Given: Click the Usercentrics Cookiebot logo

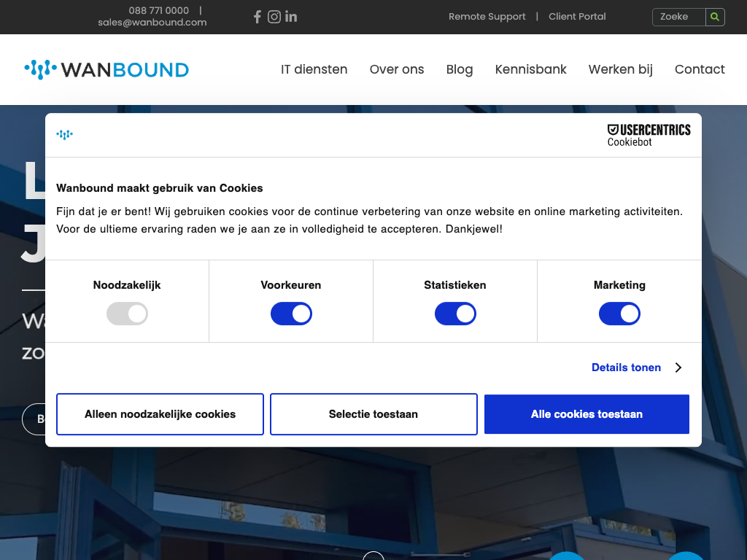Looking at the screenshot, I should pos(649,135).
